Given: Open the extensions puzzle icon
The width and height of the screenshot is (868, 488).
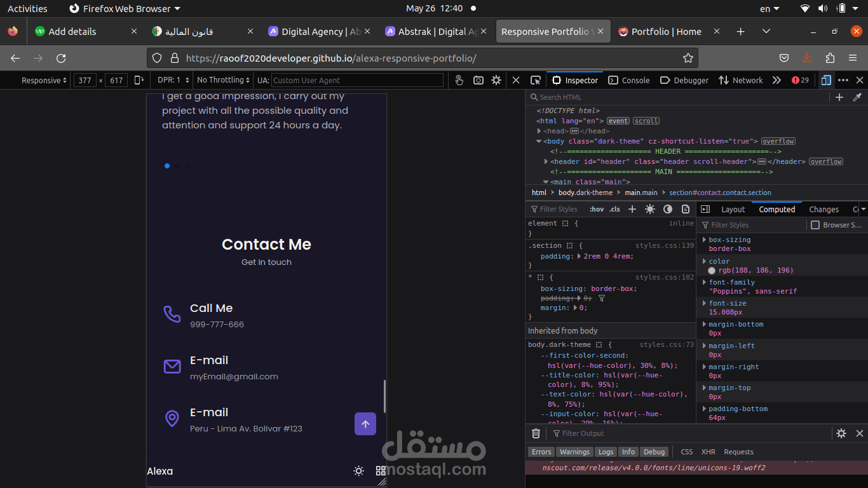Looking at the screenshot, I should (830, 58).
